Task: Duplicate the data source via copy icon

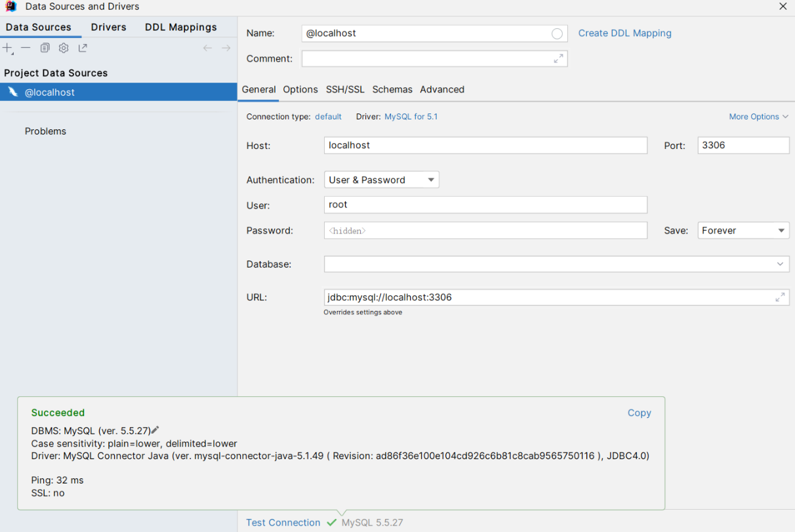Action: [x=45, y=48]
